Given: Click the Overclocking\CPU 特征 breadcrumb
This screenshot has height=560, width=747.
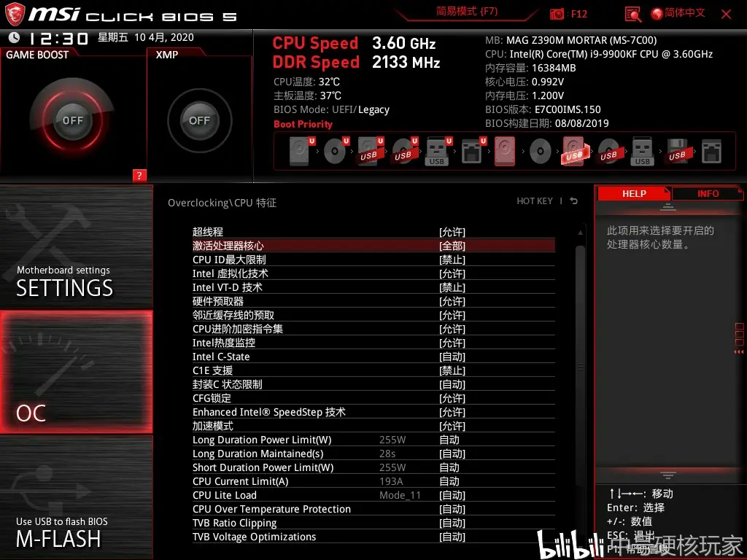Looking at the screenshot, I should point(222,203).
